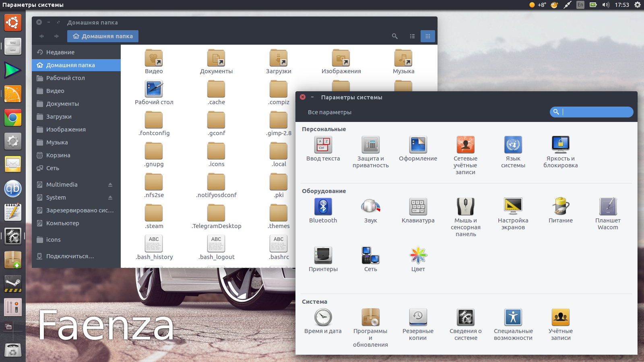Screen dimensions: 644x362
Task: Select Сеть in the file manager sidebar
Action: [76, 168]
